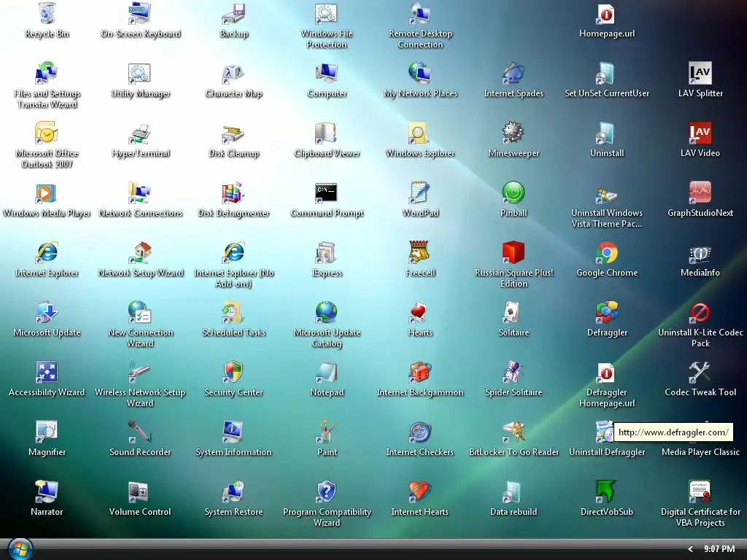Screen dimensions: 747x560
Task: Open the Computer icon
Action: click(x=327, y=73)
